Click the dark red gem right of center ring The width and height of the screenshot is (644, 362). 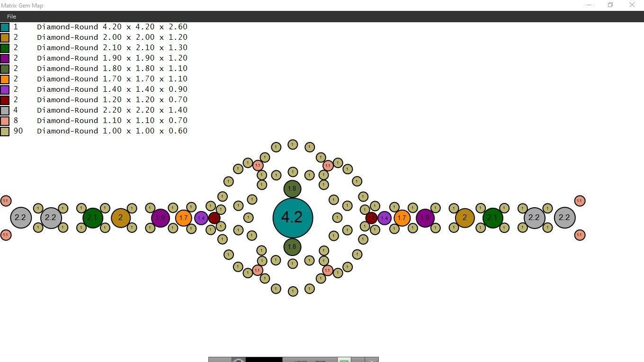(371, 218)
